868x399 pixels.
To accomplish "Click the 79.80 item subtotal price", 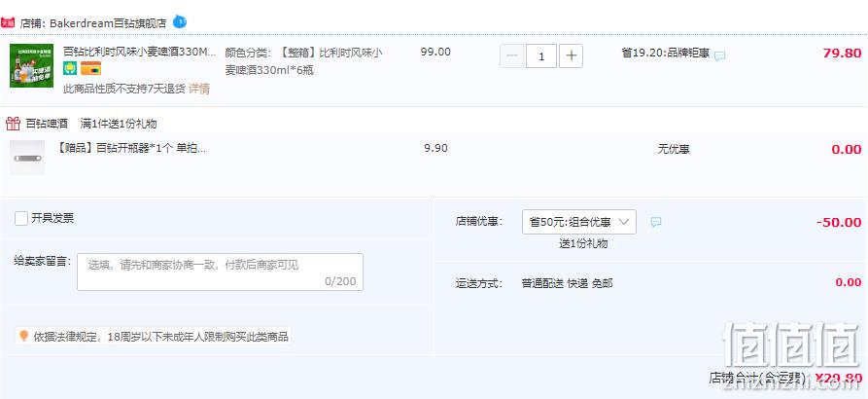I will (842, 54).
